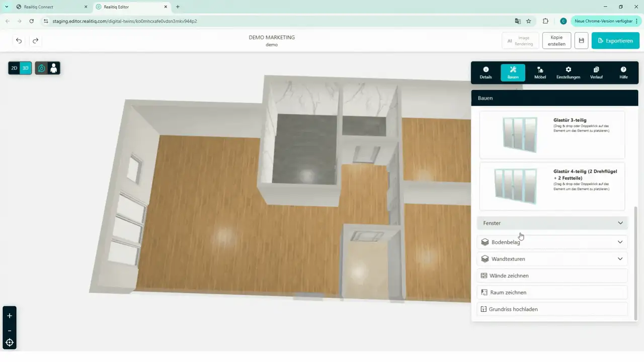Click the Wände zeichnen grid icon
This screenshot has width=644, height=362.
(484, 276)
